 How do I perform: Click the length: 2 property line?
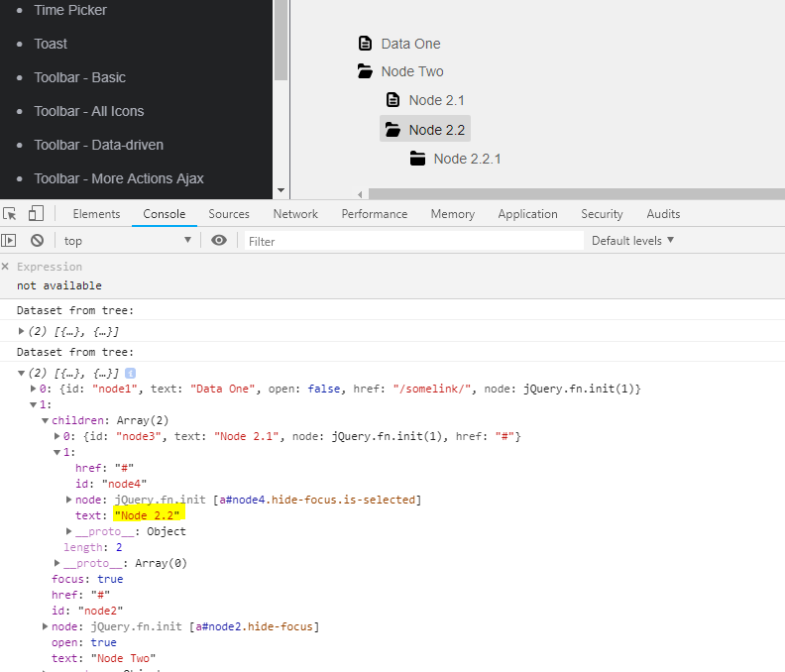click(92, 547)
